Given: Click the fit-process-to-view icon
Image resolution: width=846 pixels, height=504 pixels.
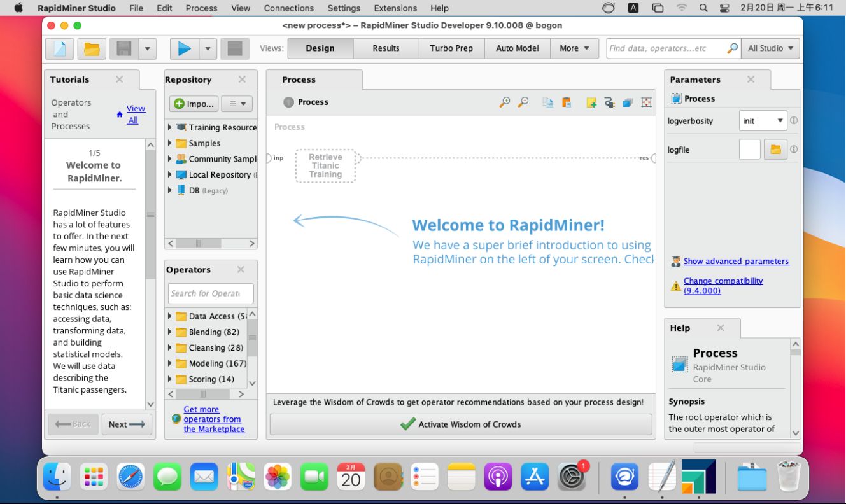Looking at the screenshot, I should click(646, 102).
